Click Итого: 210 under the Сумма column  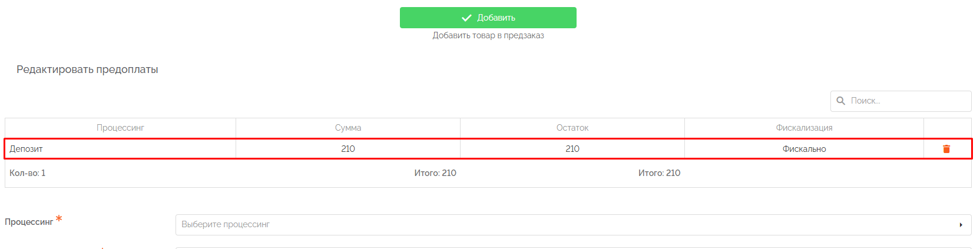[x=435, y=173]
